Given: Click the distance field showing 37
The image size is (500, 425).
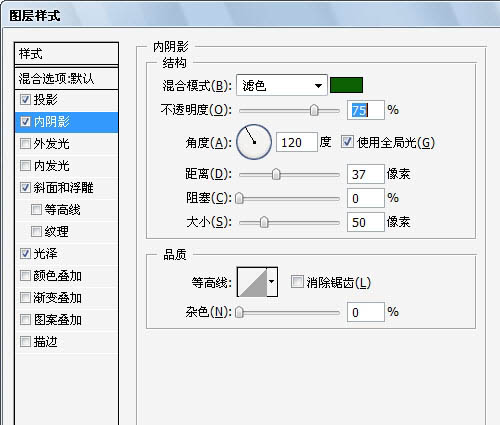Looking at the screenshot, I should click(366, 174).
